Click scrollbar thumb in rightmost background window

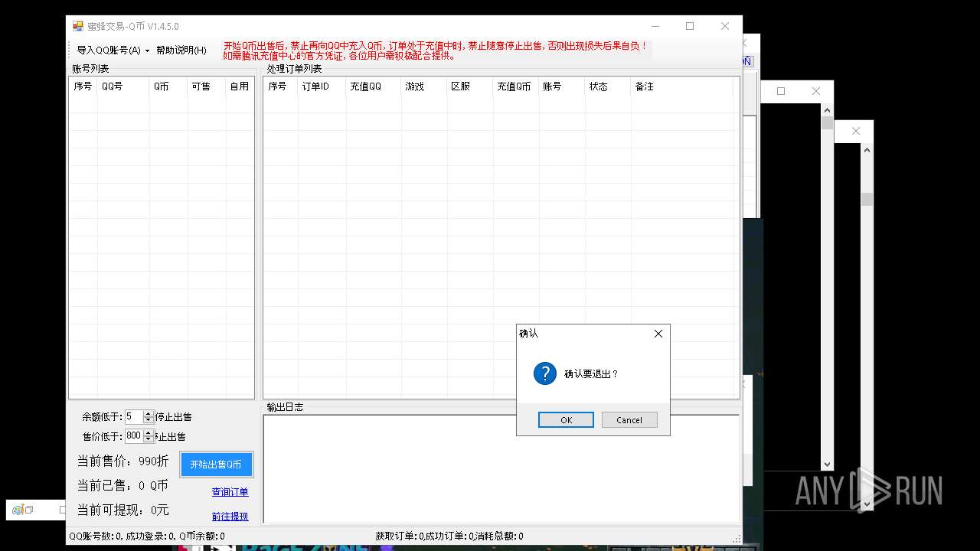[867, 199]
